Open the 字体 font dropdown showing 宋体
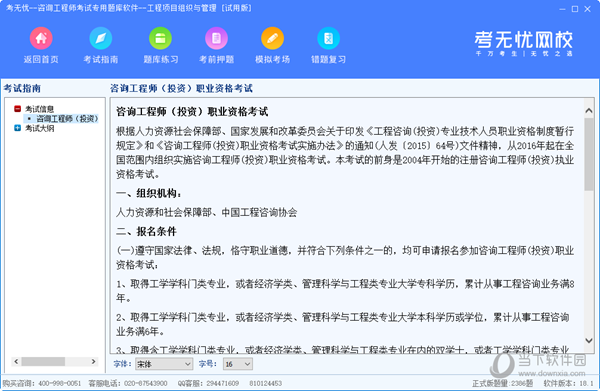The image size is (600, 391). [163, 364]
